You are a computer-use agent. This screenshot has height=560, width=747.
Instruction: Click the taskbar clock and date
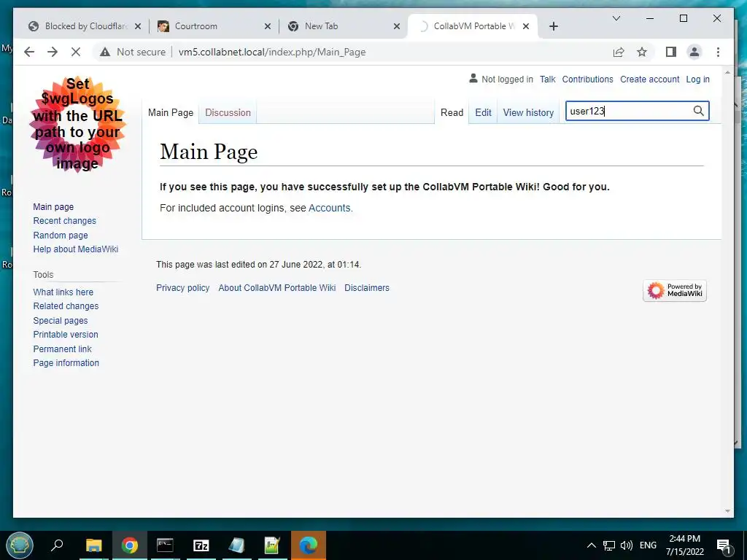684,545
